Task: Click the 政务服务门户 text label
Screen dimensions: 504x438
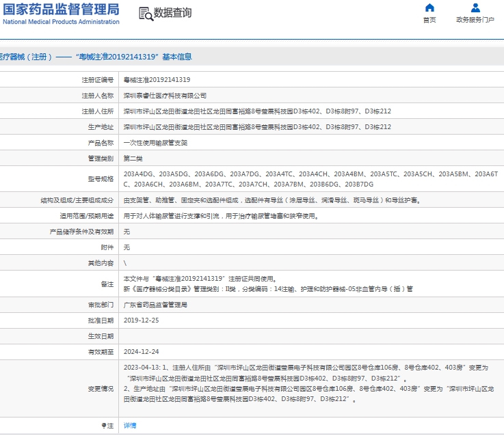Action: coord(475,20)
